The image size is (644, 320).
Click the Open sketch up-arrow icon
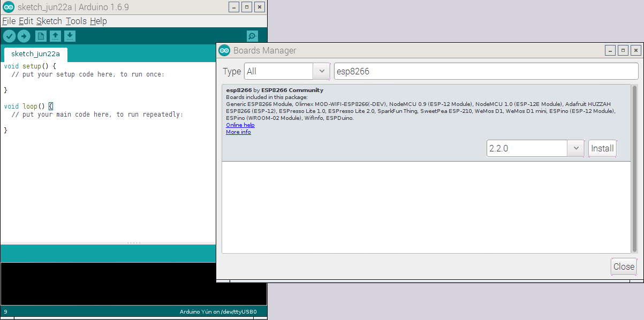55,36
